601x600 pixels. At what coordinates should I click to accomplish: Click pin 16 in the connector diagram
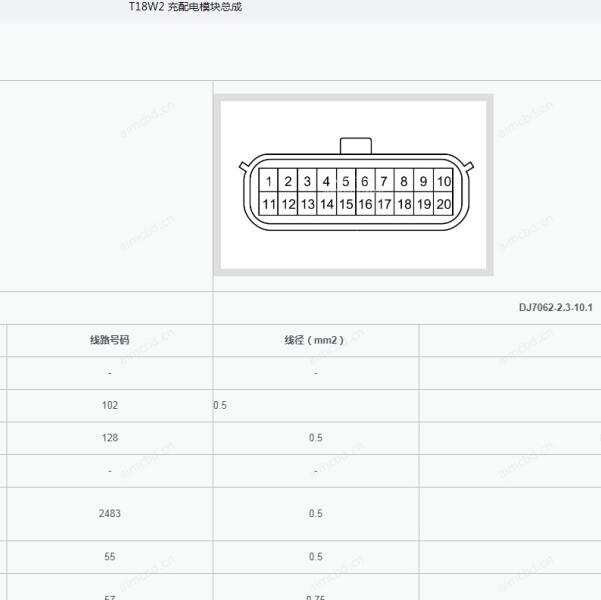365,204
